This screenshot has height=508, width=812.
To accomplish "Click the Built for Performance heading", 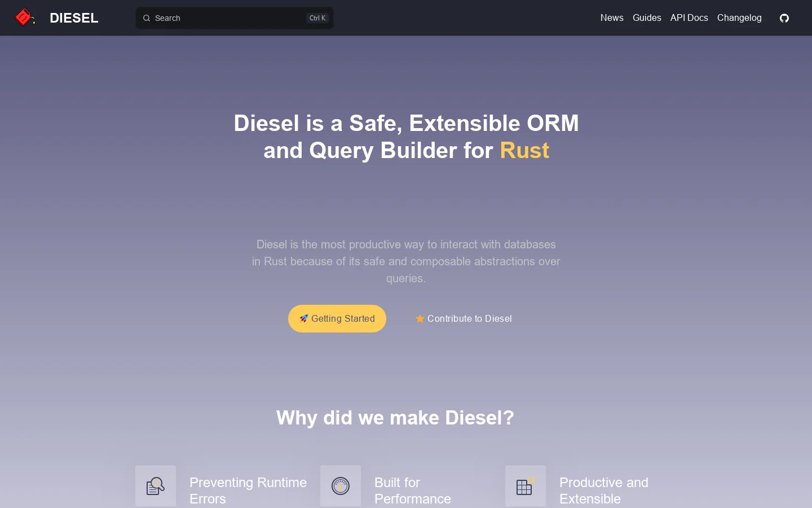I will (x=413, y=491).
